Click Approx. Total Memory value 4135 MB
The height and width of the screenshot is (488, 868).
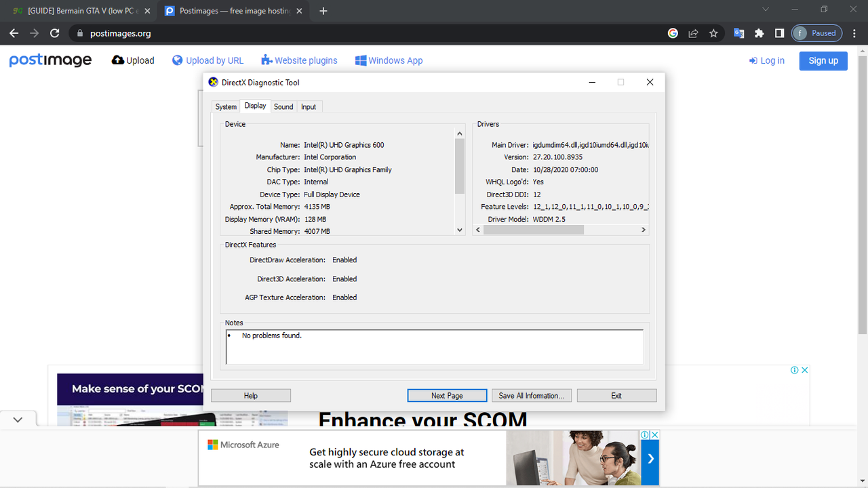tap(317, 207)
